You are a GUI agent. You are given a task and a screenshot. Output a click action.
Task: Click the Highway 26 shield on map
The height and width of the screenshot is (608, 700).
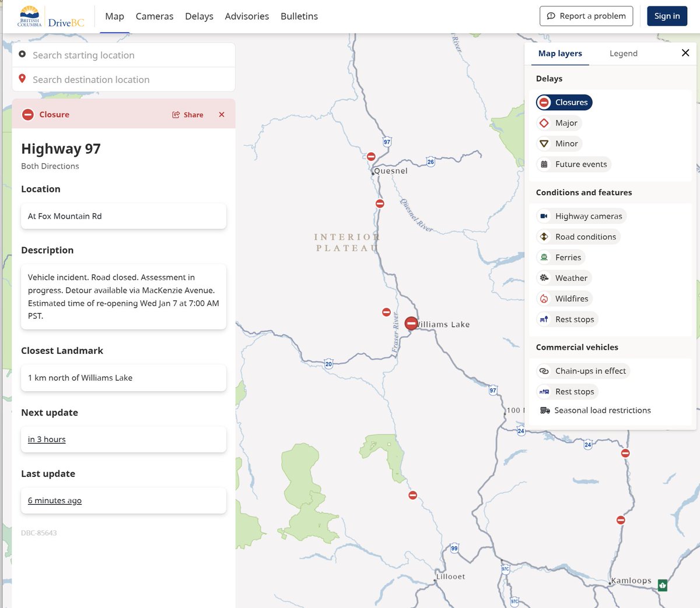click(x=430, y=162)
